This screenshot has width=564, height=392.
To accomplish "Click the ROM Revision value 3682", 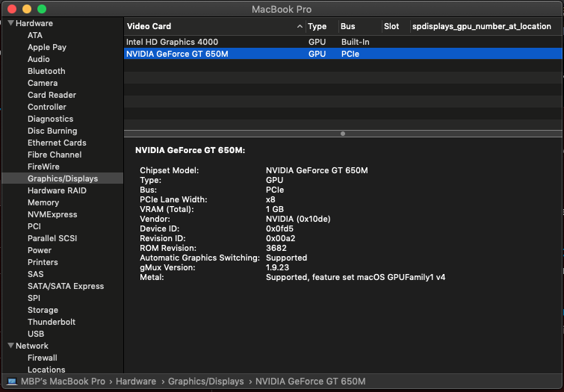I will tap(276, 248).
